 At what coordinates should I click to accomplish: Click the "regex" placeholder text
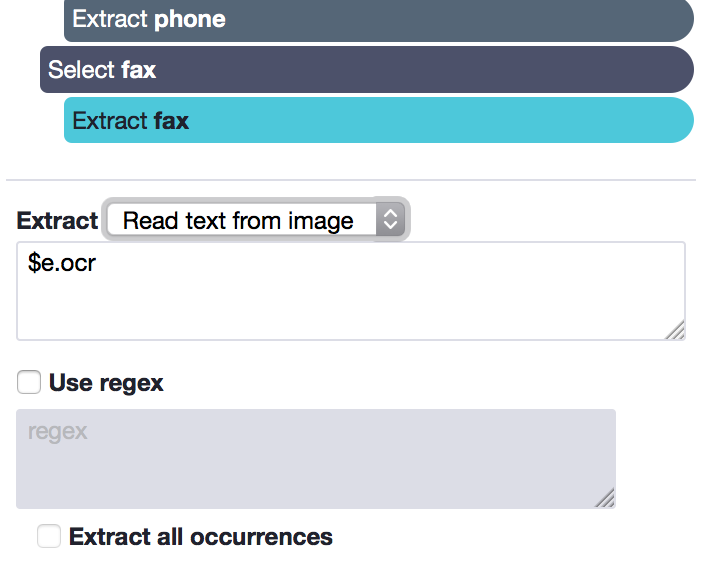pyautogui.click(x=57, y=432)
